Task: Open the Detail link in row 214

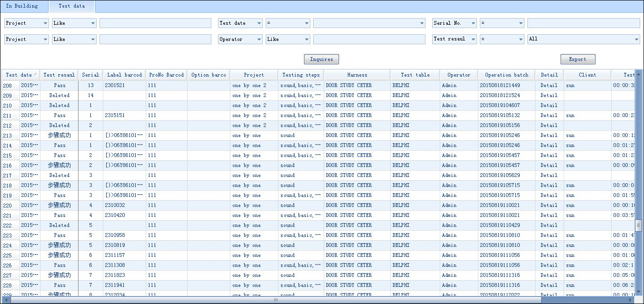Action: pyautogui.click(x=549, y=146)
